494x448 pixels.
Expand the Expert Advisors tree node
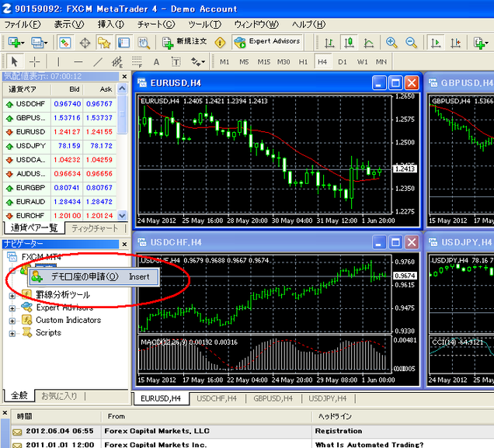(x=12, y=308)
